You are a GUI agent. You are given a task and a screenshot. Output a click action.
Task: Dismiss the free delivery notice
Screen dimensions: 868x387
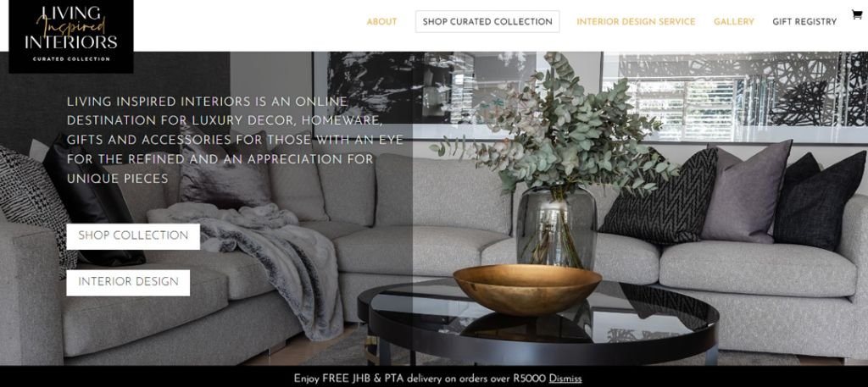pyautogui.click(x=565, y=379)
